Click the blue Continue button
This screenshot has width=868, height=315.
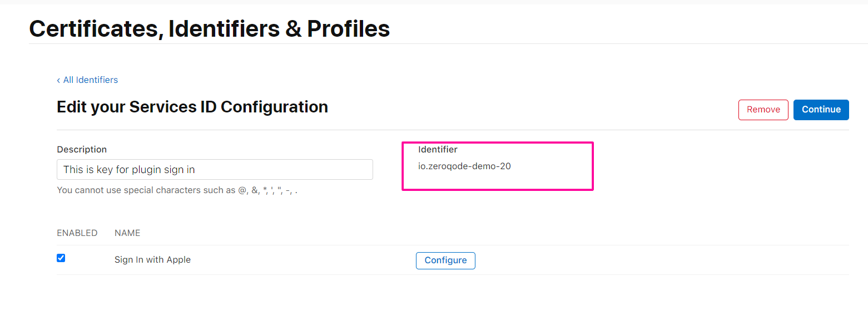(x=821, y=110)
